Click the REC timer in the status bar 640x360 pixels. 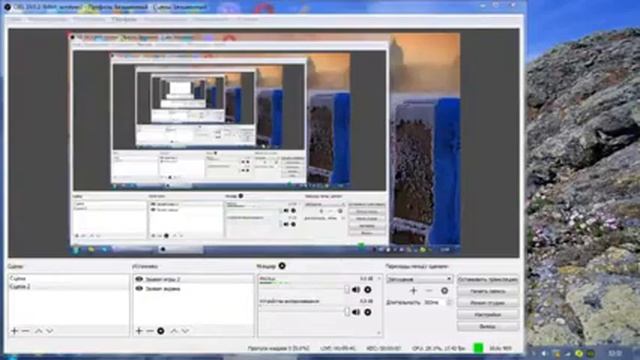(384, 349)
